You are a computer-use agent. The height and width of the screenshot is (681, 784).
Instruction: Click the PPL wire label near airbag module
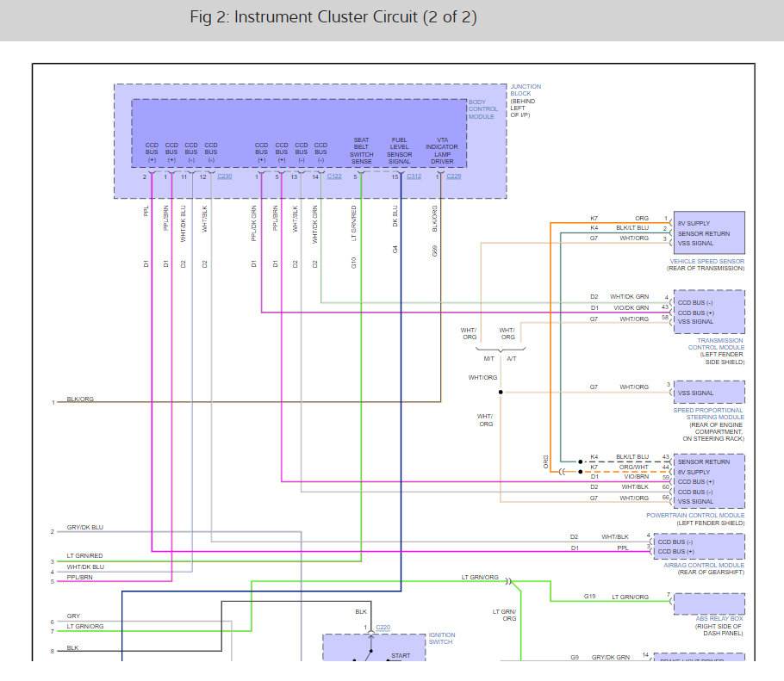623,548
